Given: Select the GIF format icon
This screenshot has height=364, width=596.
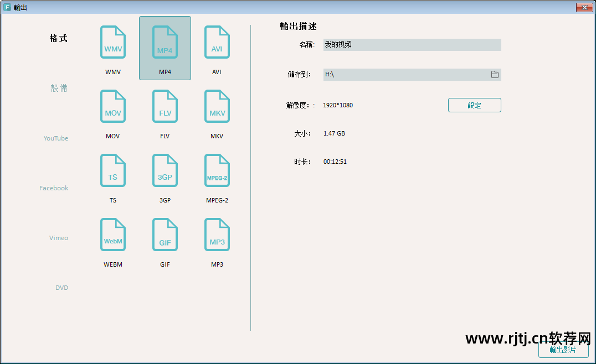Looking at the screenshot, I should click(x=165, y=236).
